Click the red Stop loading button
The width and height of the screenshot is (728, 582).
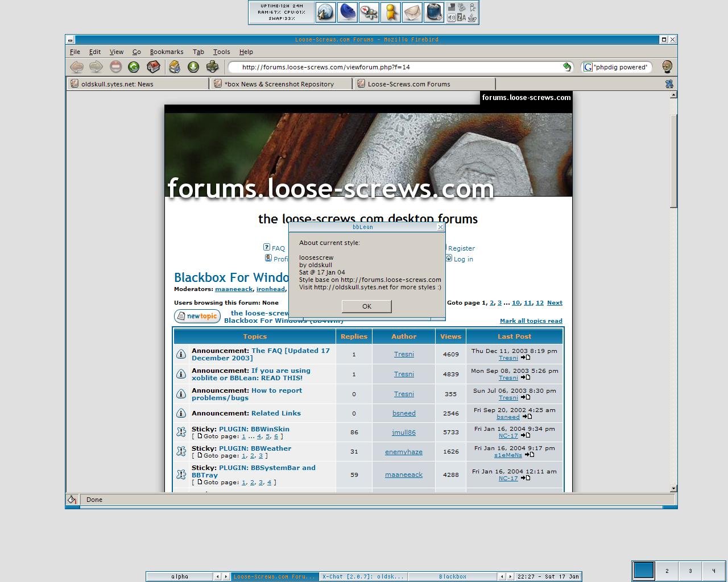pos(115,67)
